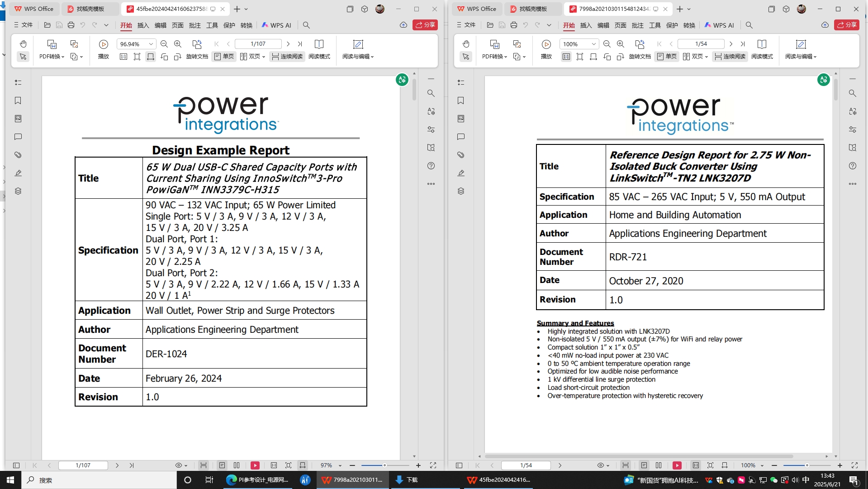This screenshot has width=868, height=489.
Task: Click translate icon in right window's right panel
Action: [853, 111]
